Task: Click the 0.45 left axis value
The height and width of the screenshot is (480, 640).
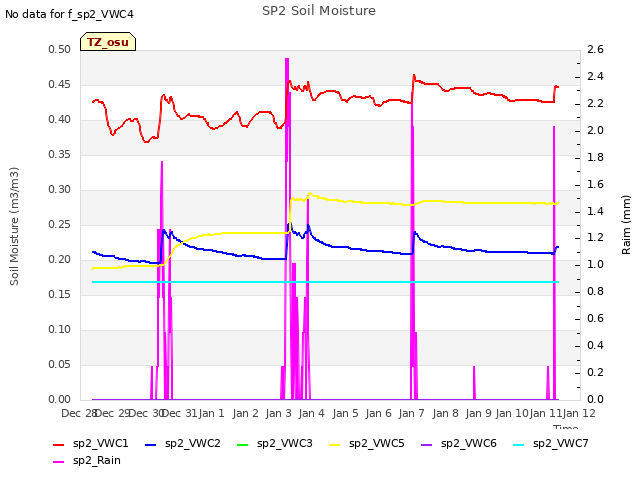Action: click(60, 84)
